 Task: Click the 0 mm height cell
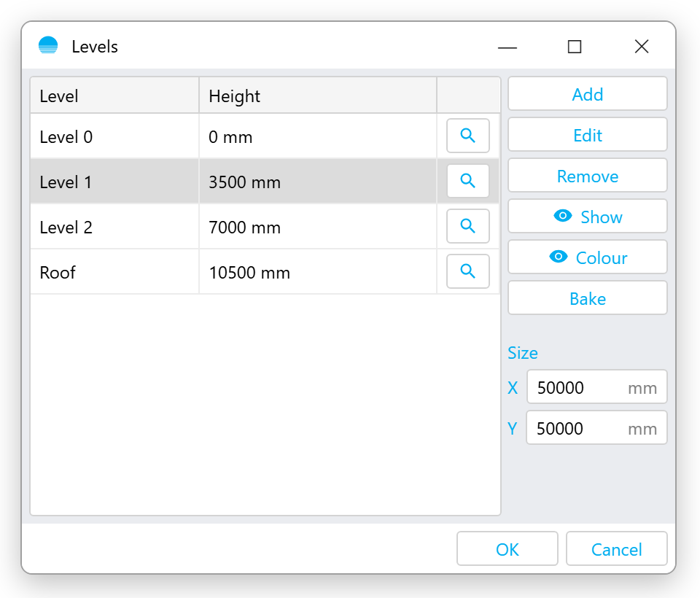click(x=318, y=136)
